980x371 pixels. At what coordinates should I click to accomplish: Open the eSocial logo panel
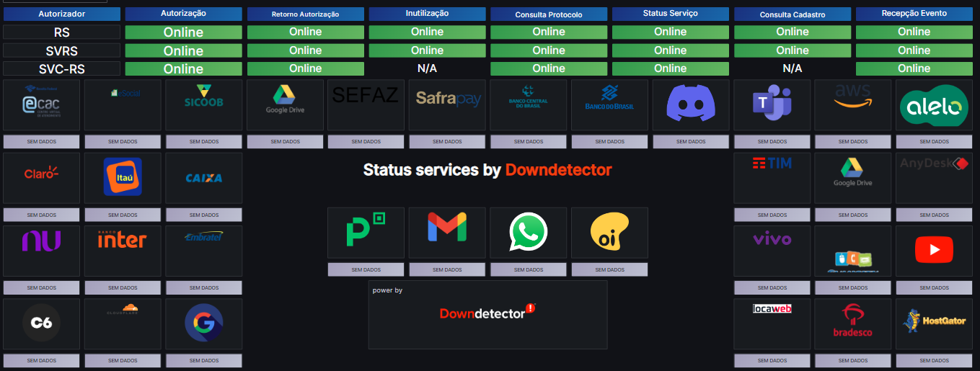[123, 105]
